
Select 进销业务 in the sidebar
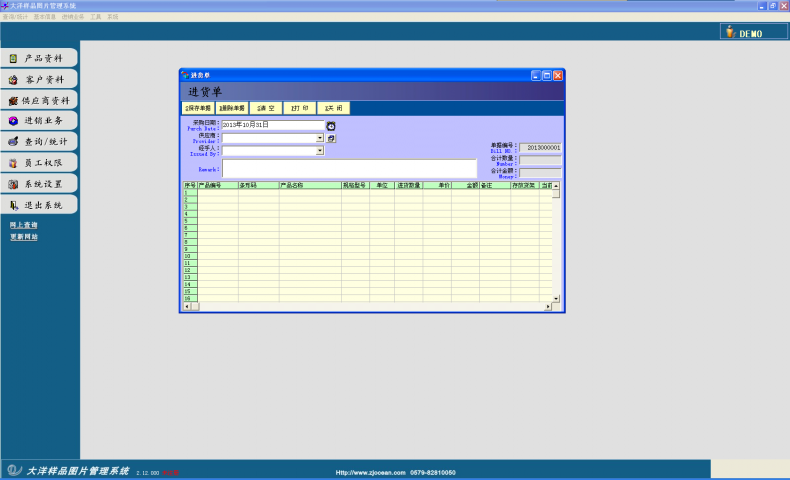38,121
